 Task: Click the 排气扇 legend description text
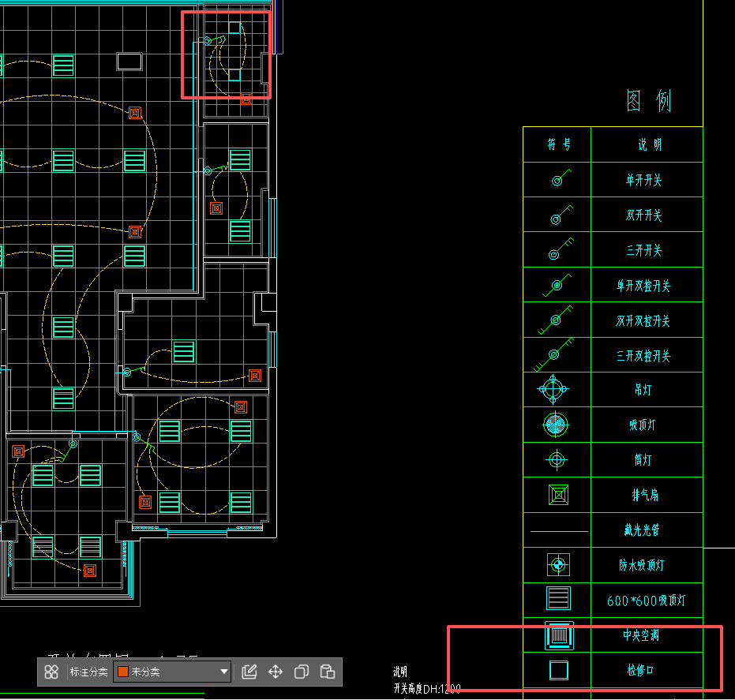(x=645, y=495)
